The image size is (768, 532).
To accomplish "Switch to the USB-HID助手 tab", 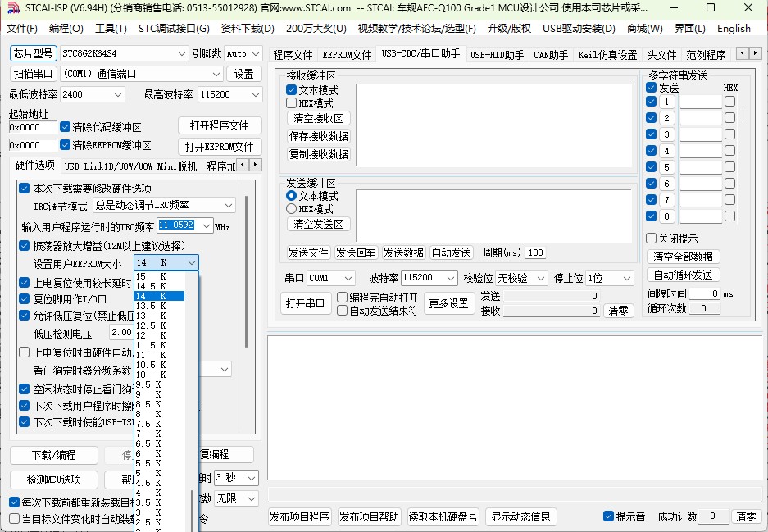I will pyautogui.click(x=497, y=55).
